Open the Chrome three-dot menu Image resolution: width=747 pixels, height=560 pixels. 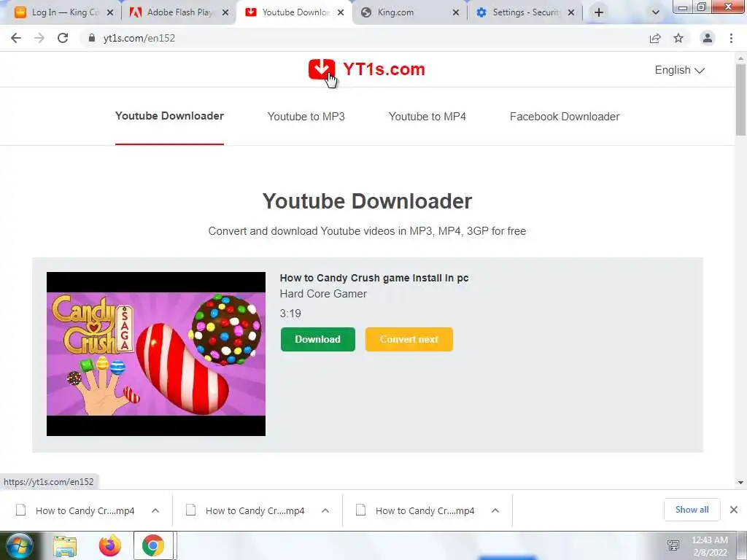click(731, 38)
